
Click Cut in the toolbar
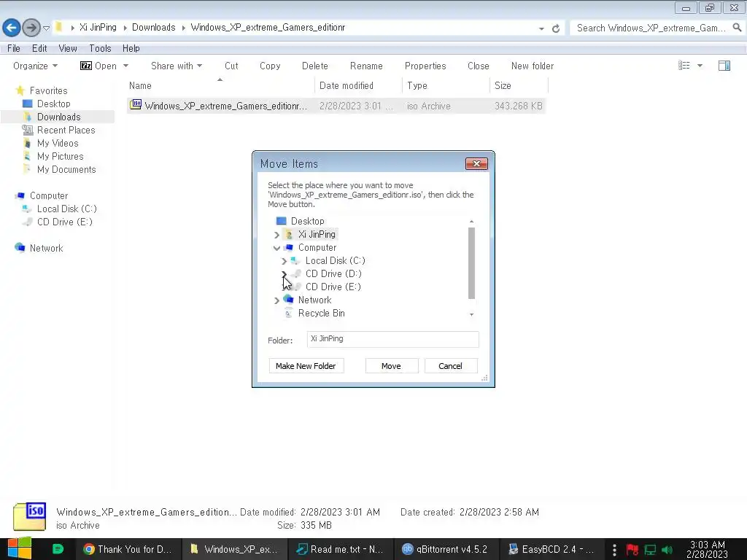click(231, 66)
